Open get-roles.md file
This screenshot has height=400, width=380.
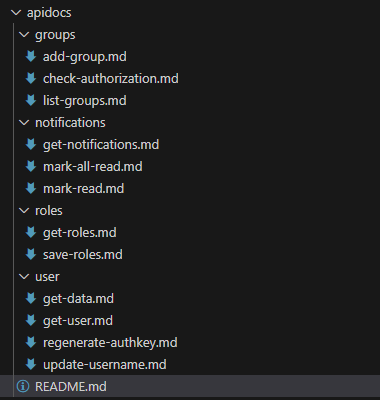pos(80,233)
